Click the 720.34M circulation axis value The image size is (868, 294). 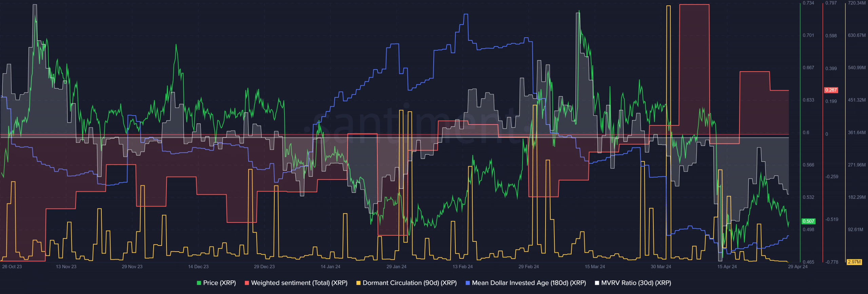click(857, 3)
